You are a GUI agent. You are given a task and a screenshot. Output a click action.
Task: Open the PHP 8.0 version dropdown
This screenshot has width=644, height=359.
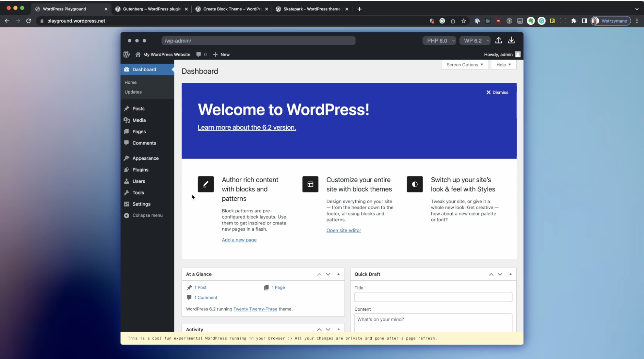point(439,41)
